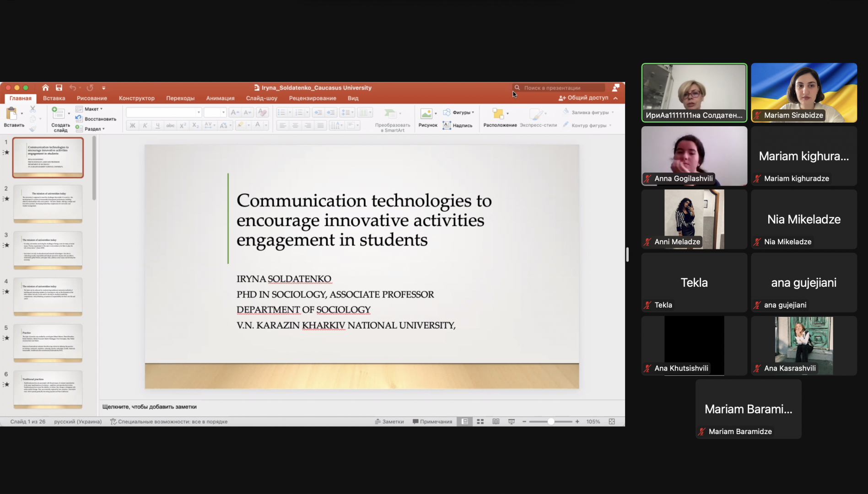Open the Слайд-шоу ribbon tab

tap(262, 98)
